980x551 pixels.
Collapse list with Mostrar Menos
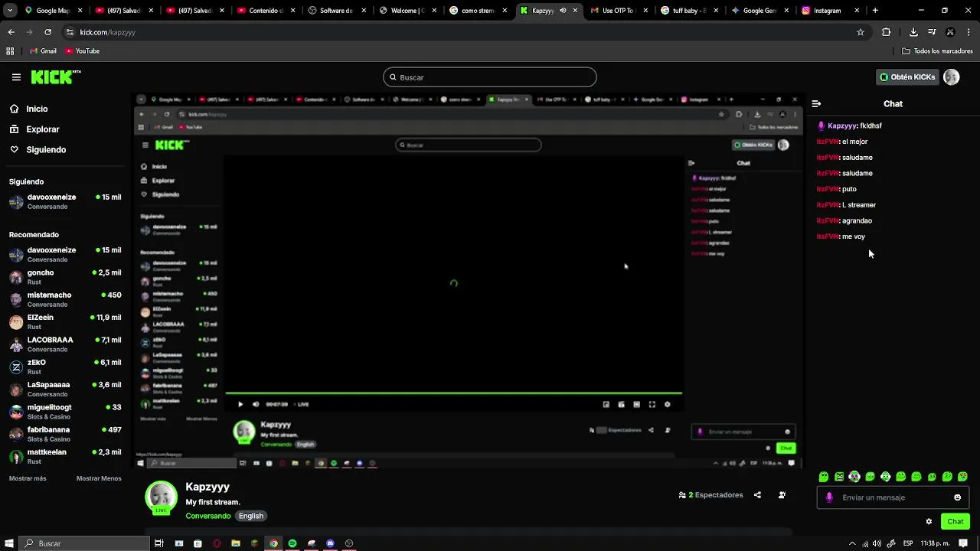coord(99,478)
